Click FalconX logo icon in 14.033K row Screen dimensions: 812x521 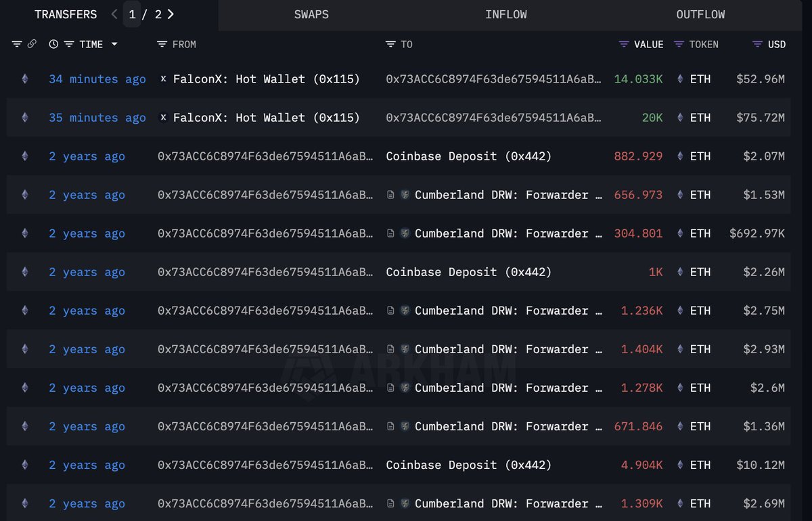point(163,79)
